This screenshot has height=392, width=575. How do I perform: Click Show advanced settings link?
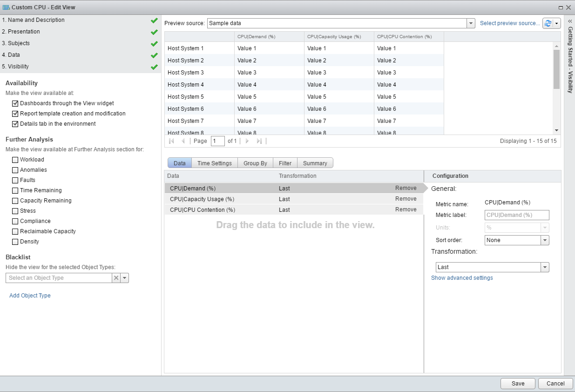coord(462,278)
